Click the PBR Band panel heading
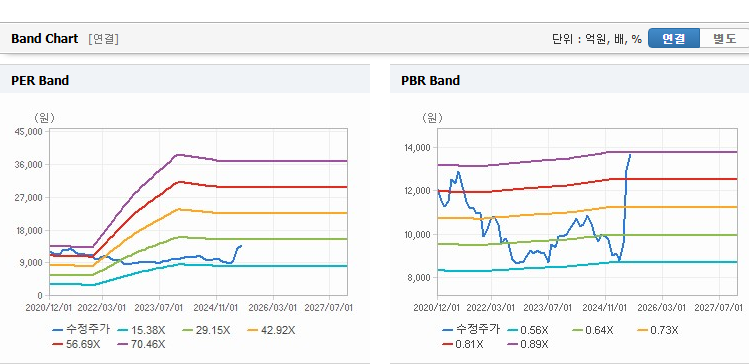 click(430, 80)
